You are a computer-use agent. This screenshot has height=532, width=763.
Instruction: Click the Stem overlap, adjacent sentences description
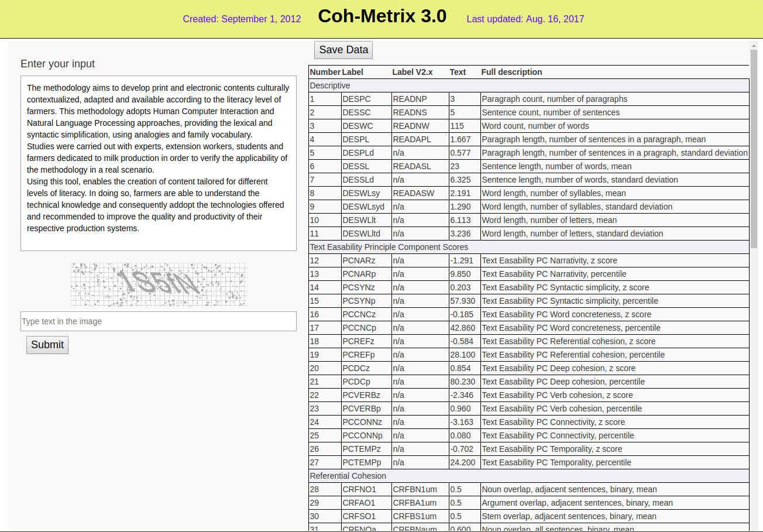[x=614, y=516]
